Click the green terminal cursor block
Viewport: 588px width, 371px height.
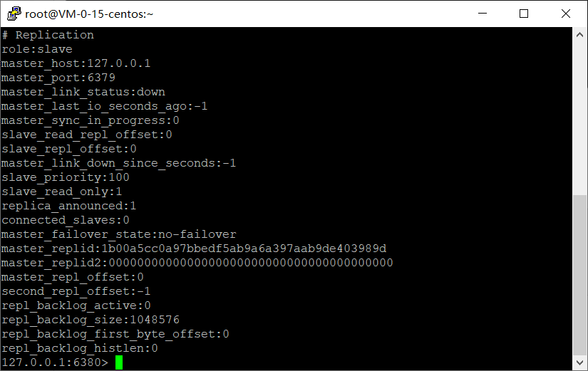(x=119, y=362)
